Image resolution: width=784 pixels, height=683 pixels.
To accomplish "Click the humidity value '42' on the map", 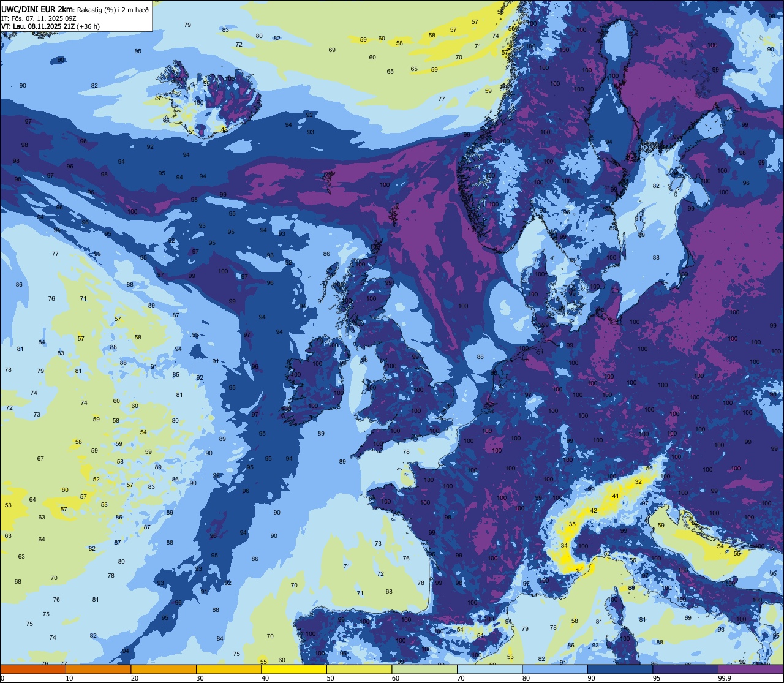I will pyautogui.click(x=594, y=510).
